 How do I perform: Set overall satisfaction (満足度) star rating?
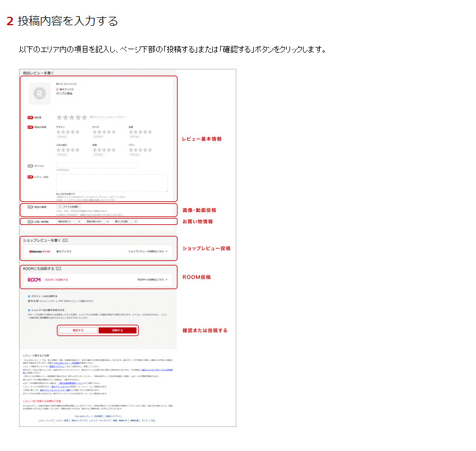pyautogui.click(x=72, y=117)
